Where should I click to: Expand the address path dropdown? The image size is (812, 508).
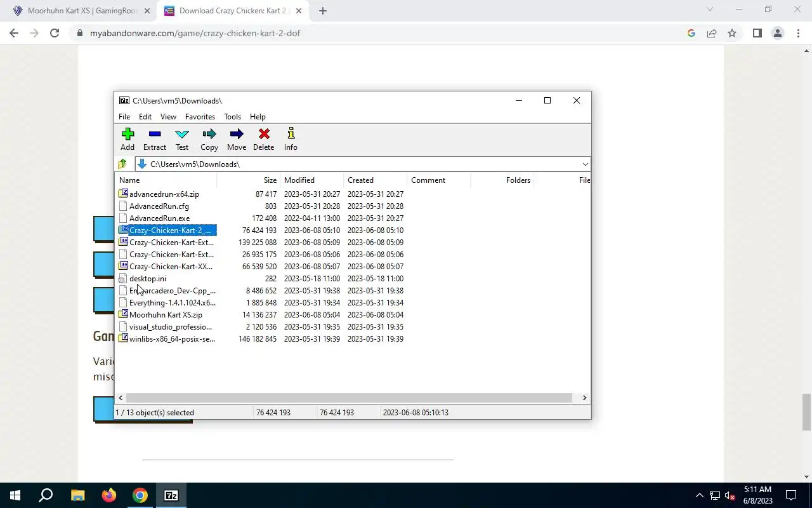coord(585,164)
